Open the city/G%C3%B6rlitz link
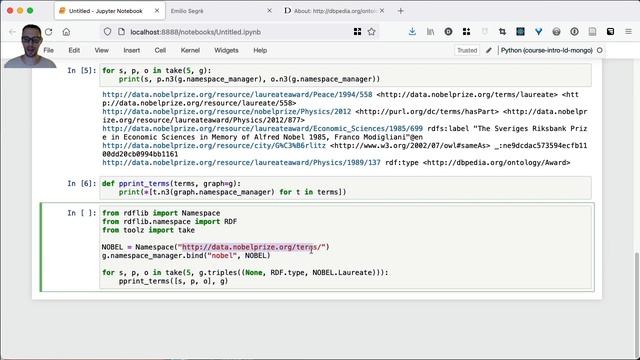Screen dimensions: 640x360 [x=214, y=146]
